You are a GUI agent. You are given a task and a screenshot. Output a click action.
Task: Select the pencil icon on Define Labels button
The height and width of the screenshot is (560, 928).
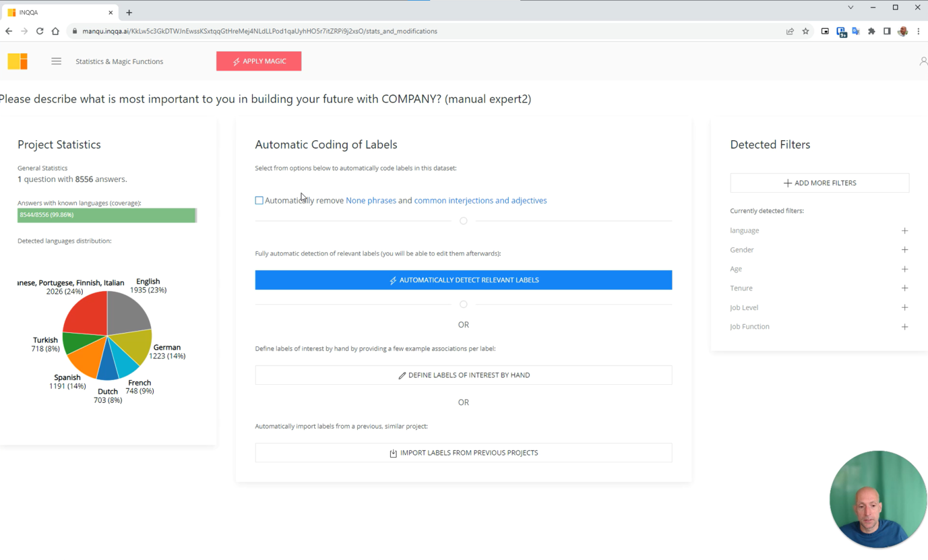tap(402, 375)
